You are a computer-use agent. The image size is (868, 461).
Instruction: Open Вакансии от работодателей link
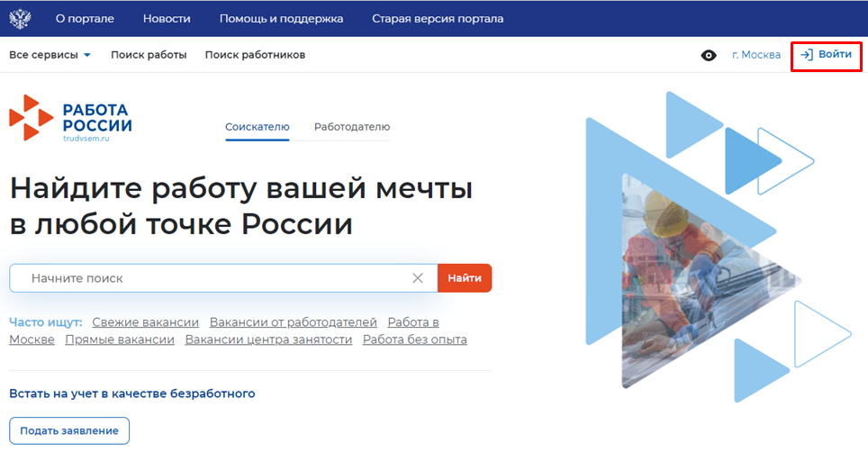click(294, 322)
